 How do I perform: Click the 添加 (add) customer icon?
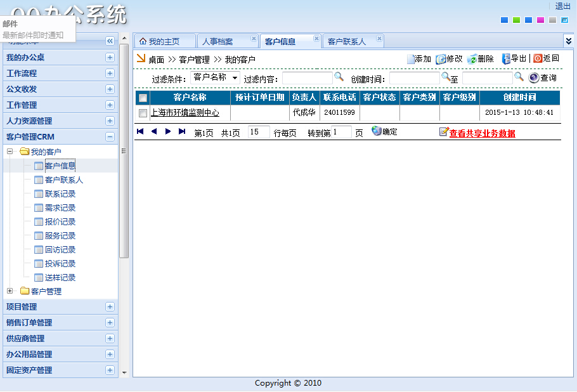411,59
